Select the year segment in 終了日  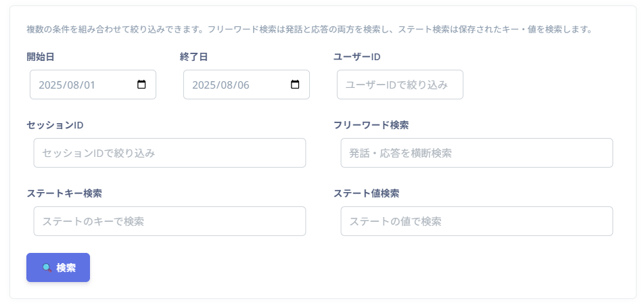point(204,85)
